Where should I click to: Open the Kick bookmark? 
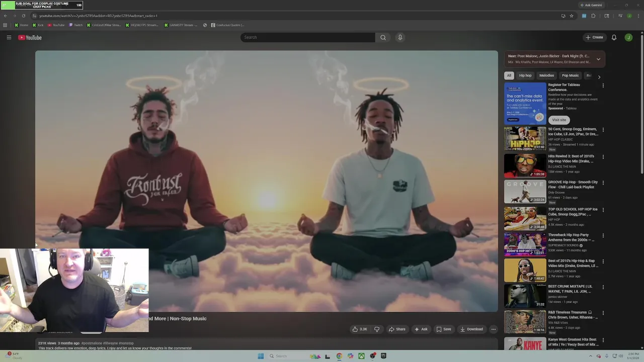click(x=38, y=25)
